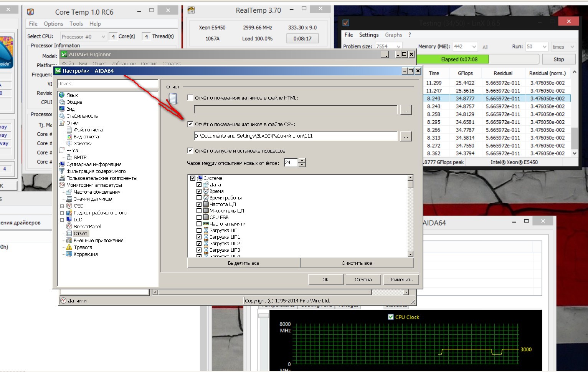Click OK in the AIDA64 settings dialog
Viewport: 588px width, 372px height.
(325, 279)
